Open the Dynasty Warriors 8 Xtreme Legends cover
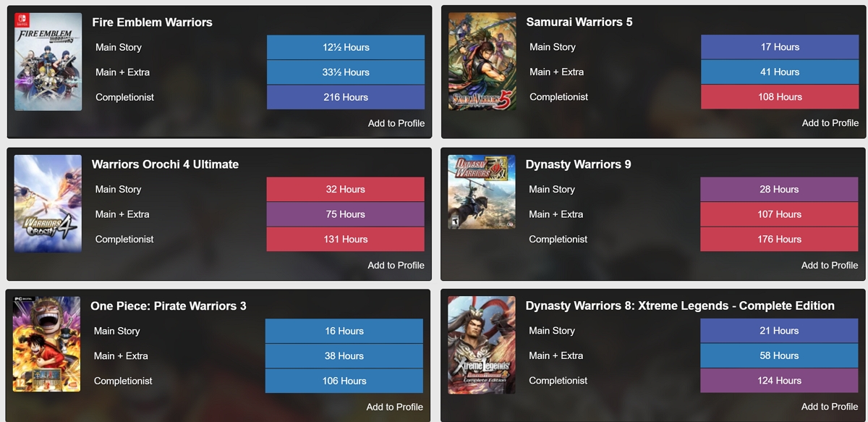868x422 pixels. point(482,345)
